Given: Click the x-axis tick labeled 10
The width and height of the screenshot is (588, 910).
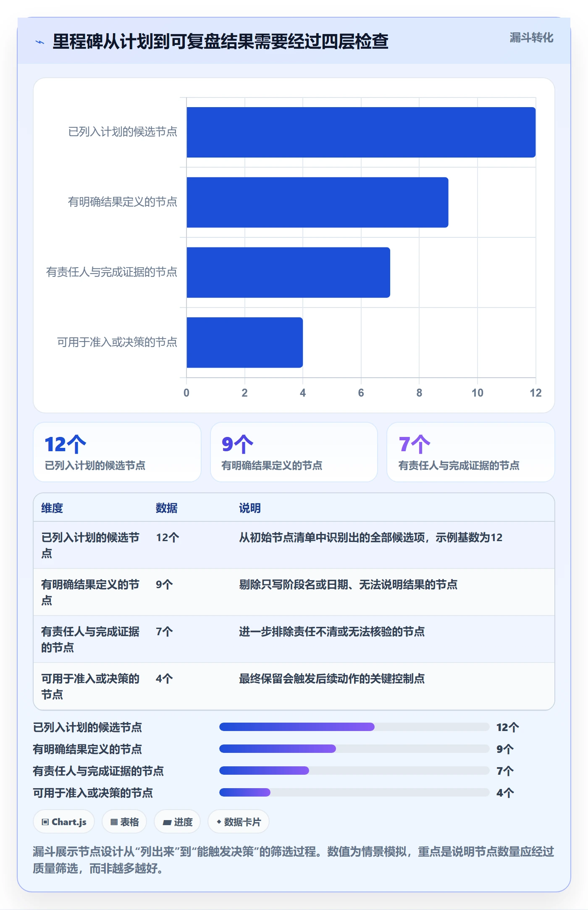Looking at the screenshot, I should coord(477,393).
